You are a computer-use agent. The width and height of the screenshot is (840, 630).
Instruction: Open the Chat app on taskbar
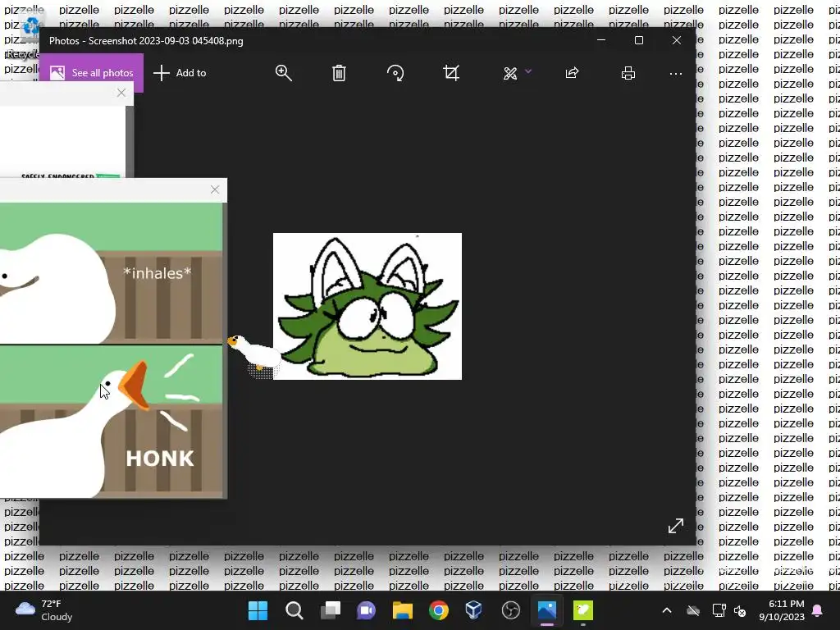(367, 610)
